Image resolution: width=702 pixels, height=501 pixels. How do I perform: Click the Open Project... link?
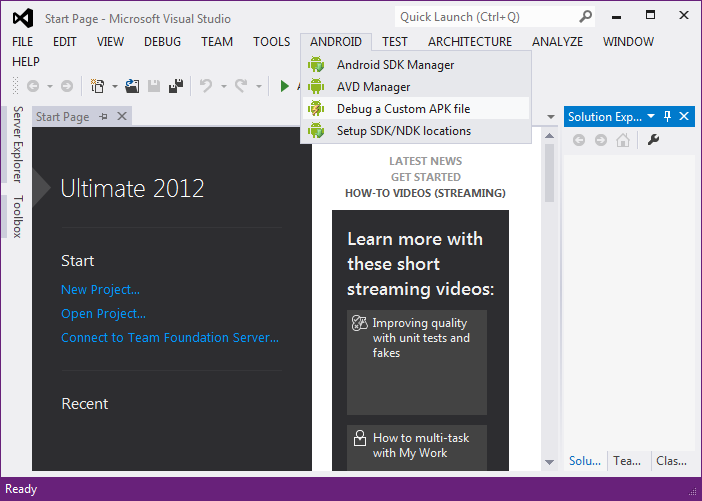point(103,313)
